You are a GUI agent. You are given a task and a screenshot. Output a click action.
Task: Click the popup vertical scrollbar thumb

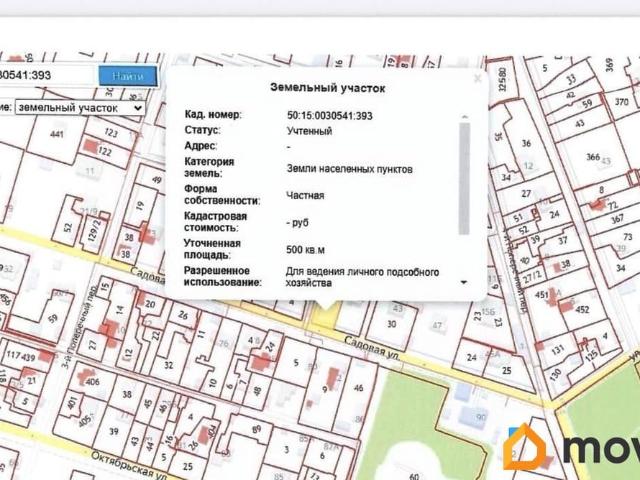(464, 178)
